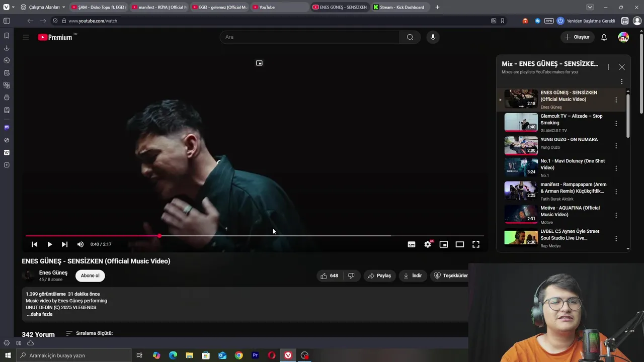
Task: Skip to the next video
Action: pos(64,244)
